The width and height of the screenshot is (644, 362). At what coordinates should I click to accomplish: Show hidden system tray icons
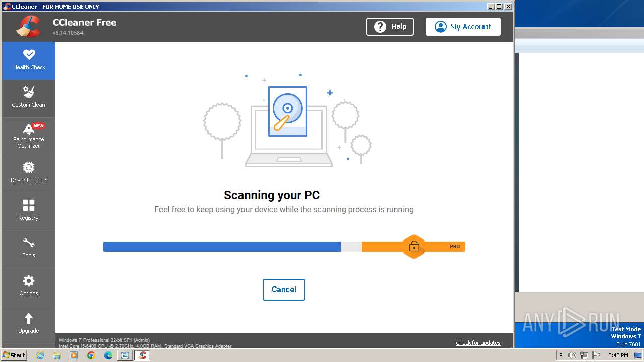click(561, 355)
